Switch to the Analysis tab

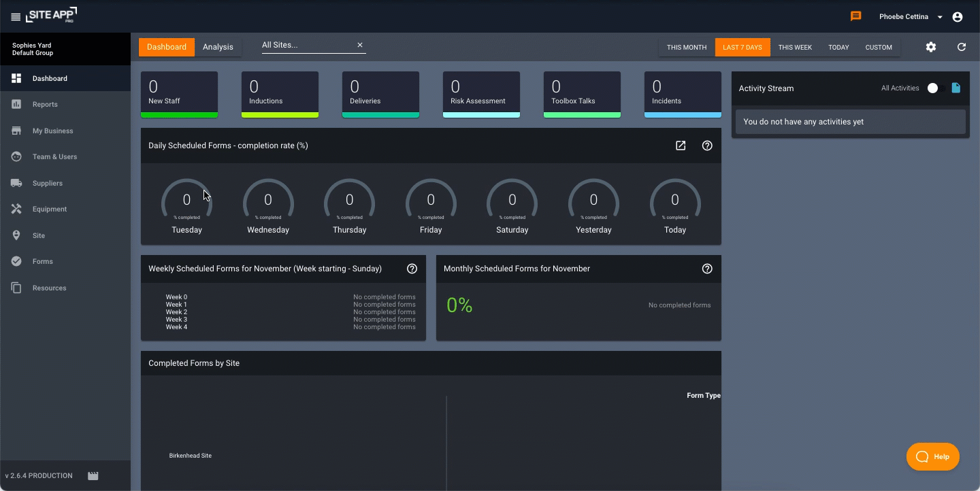click(x=218, y=47)
